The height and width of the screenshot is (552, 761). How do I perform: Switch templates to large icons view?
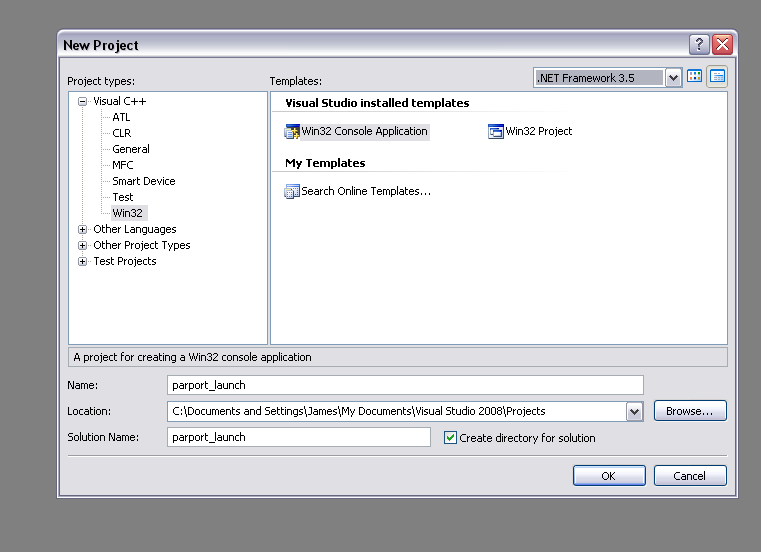695,77
